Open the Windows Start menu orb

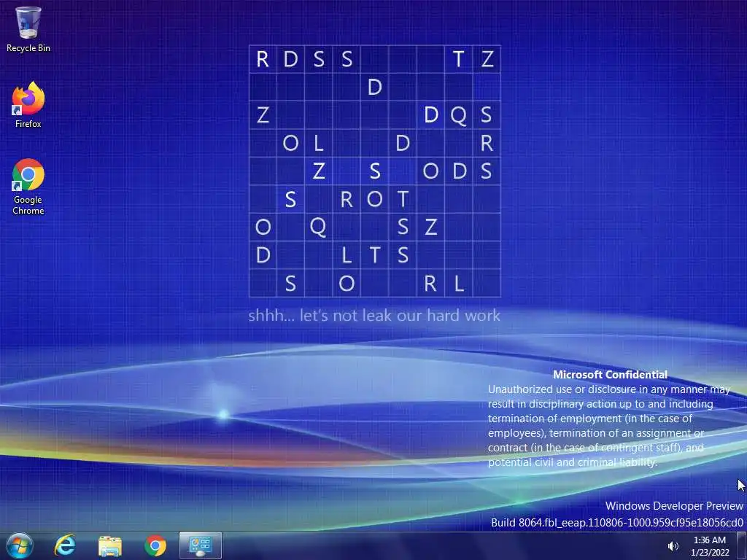[20, 545]
